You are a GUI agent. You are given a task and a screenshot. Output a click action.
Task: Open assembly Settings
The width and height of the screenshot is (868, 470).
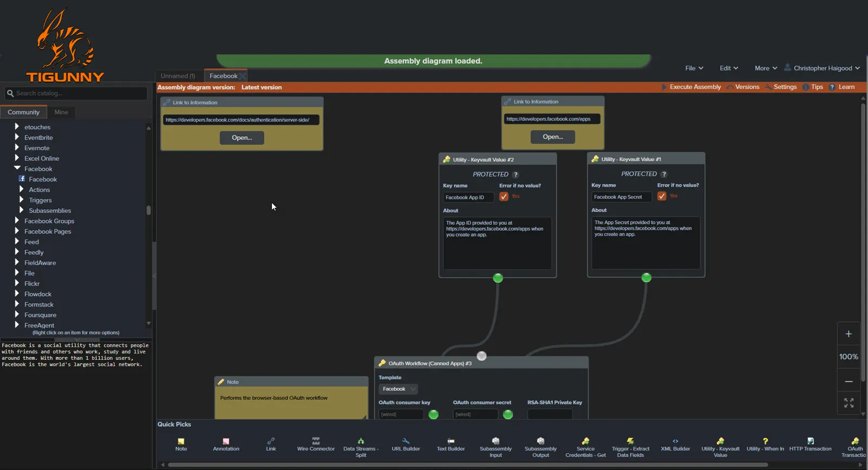coord(781,87)
